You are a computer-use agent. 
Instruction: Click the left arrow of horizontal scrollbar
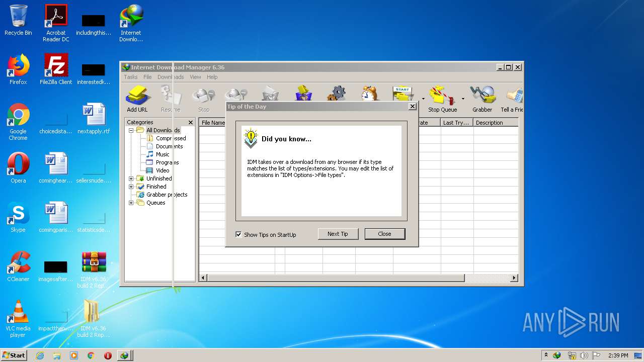[203, 278]
